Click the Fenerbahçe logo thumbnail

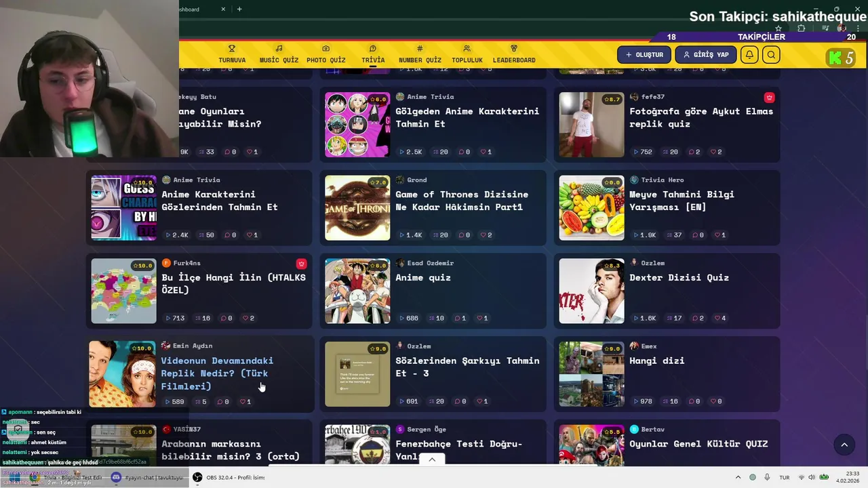(x=357, y=445)
